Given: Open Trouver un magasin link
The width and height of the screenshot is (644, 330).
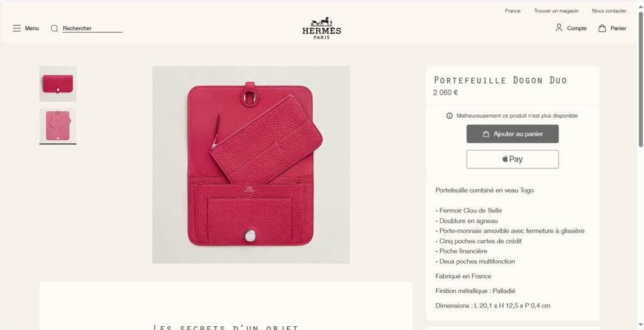Looking at the screenshot, I should tap(556, 11).
